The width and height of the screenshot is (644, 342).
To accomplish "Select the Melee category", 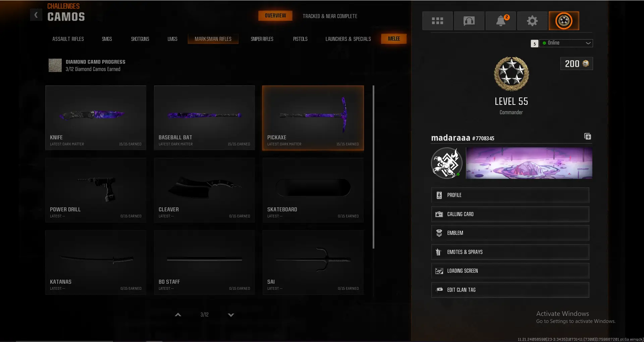I will coord(394,39).
